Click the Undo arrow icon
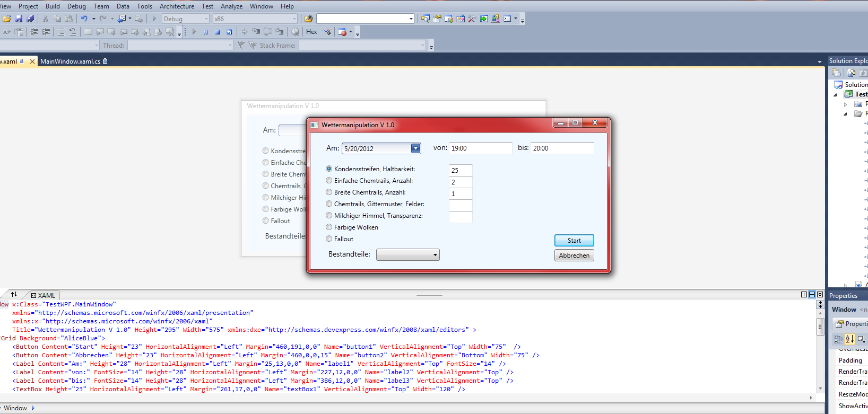Image resolution: width=868 pixels, height=414 pixels. point(84,19)
